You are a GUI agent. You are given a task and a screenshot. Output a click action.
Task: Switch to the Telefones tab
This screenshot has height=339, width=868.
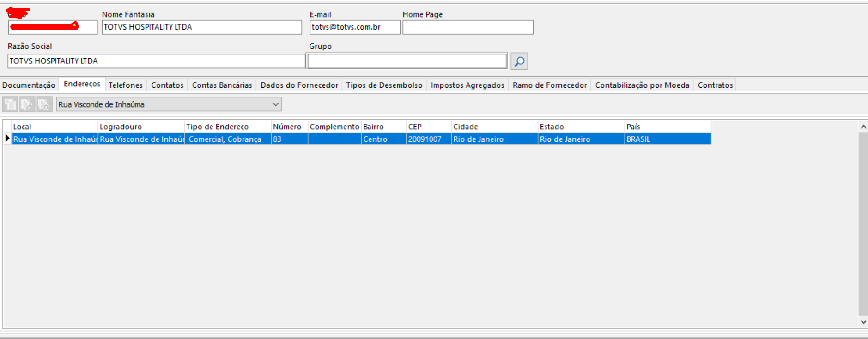[x=126, y=85]
